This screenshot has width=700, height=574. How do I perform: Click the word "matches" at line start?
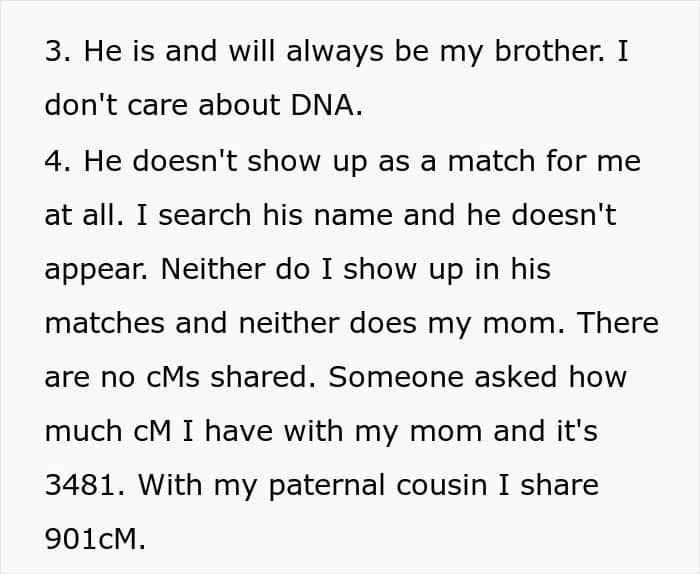click(x=104, y=323)
